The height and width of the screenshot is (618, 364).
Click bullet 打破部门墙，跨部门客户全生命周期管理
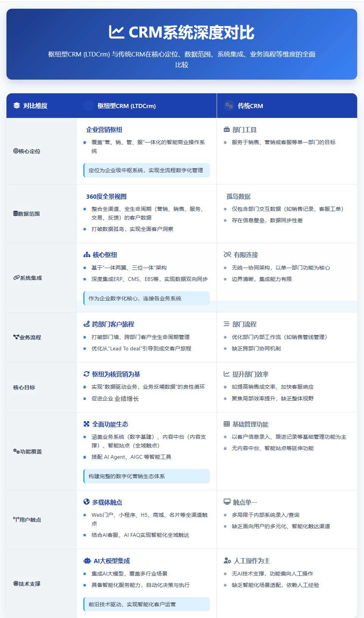click(141, 337)
